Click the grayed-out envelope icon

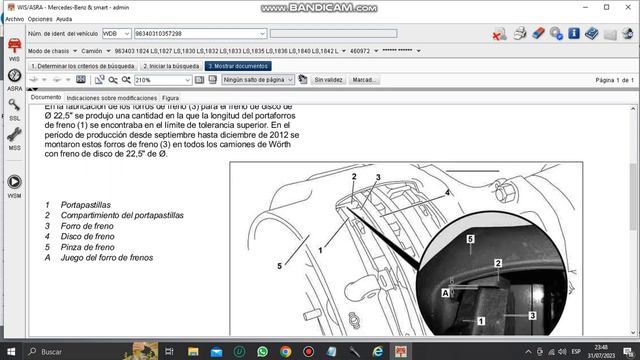[x=610, y=35]
